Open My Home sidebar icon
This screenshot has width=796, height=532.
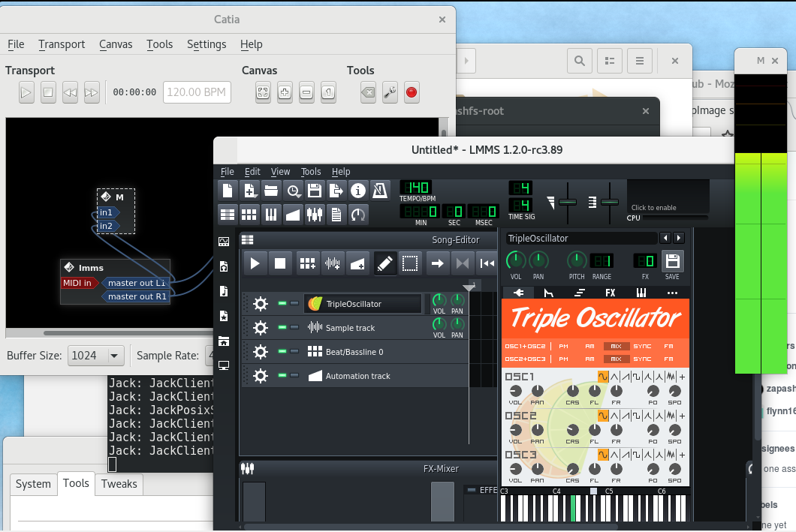pyautogui.click(x=224, y=341)
